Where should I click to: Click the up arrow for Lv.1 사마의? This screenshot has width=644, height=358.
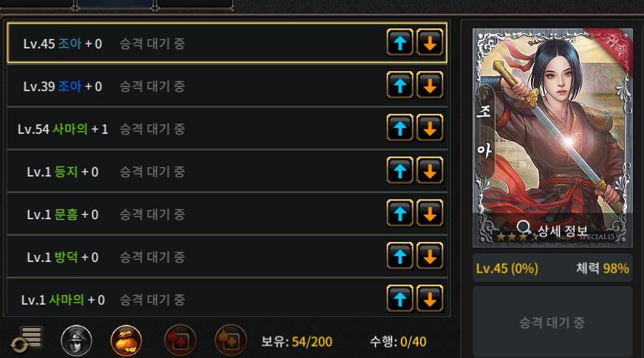(x=400, y=299)
